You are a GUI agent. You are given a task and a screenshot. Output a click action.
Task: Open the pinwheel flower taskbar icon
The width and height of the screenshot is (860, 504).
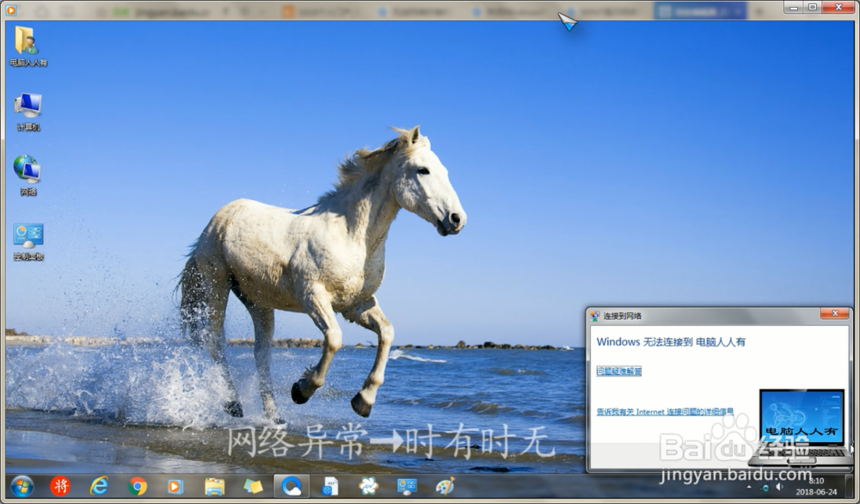point(369,486)
